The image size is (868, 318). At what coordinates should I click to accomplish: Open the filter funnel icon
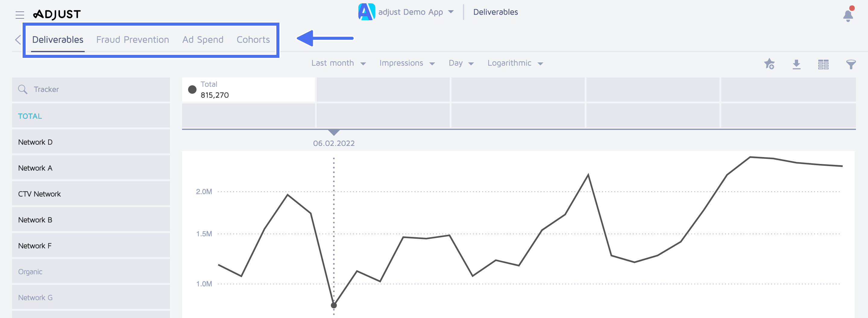click(x=851, y=64)
